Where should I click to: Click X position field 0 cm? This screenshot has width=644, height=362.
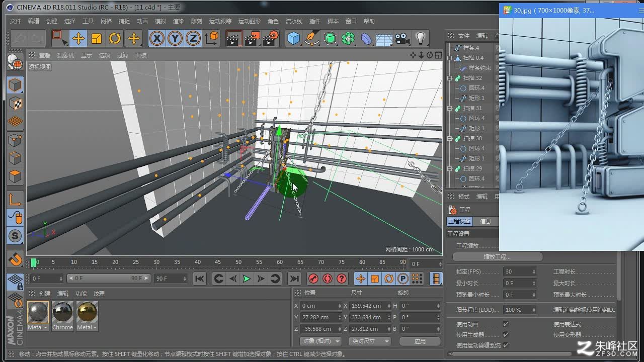[x=320, y=306]
